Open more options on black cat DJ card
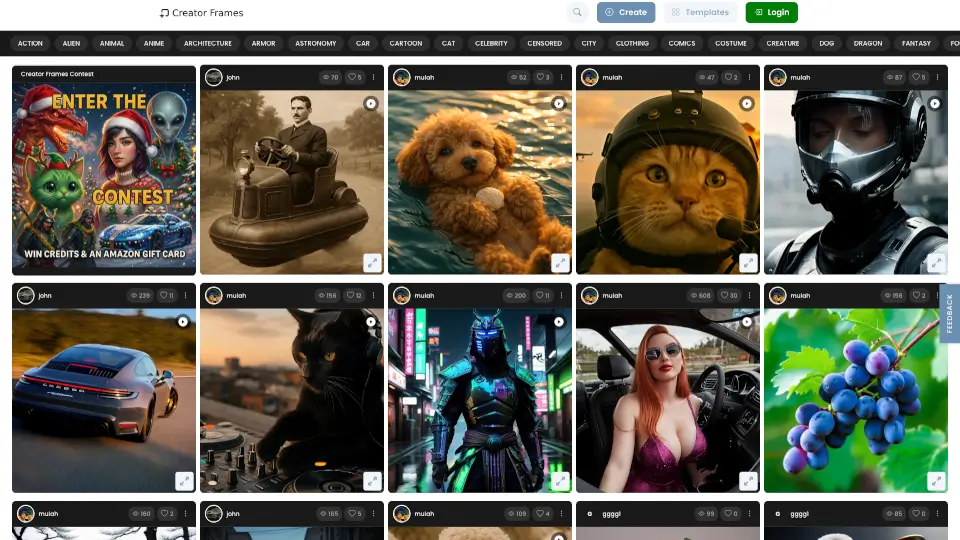The width and height of the screenshot is (960, 540). point(374,296)
